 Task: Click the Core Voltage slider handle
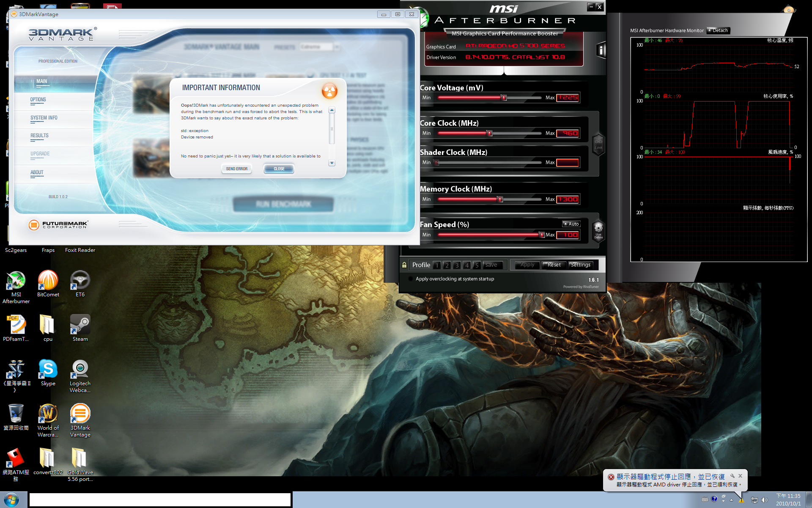pyautogui.click(x=503, y=98)
